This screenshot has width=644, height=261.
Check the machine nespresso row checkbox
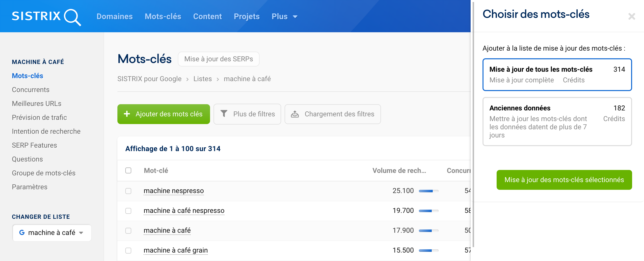pos(128,191)
